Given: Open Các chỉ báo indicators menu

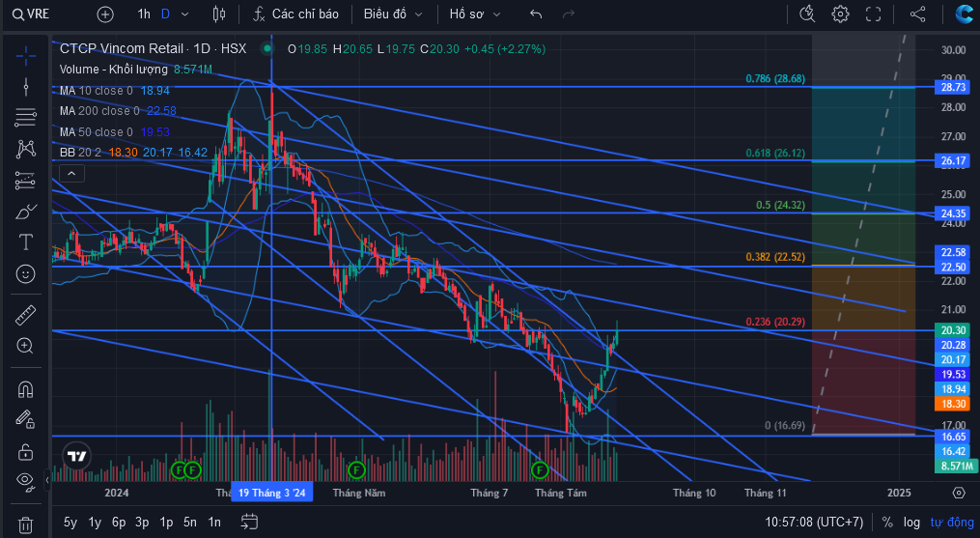Looking at the screenshot, I should click(x=295, y=14).
